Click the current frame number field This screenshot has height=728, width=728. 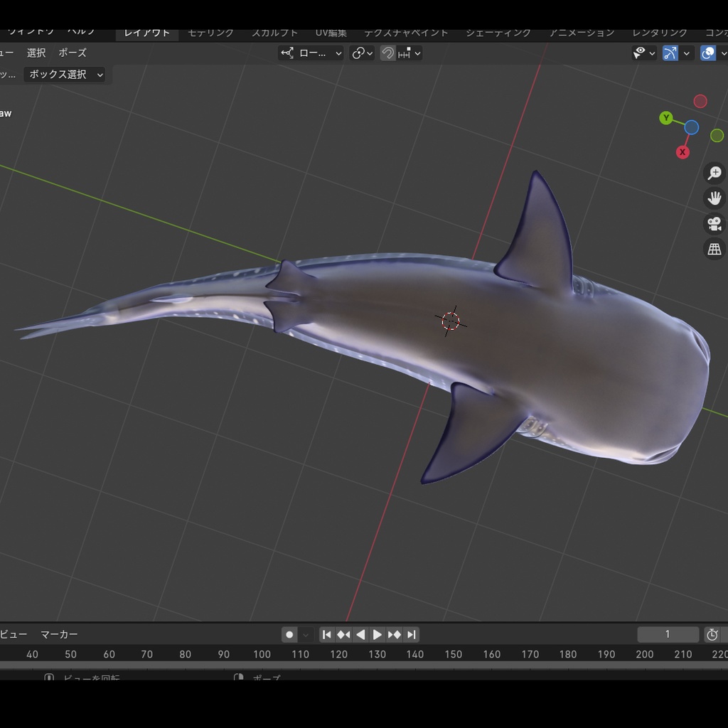[668, 634]
